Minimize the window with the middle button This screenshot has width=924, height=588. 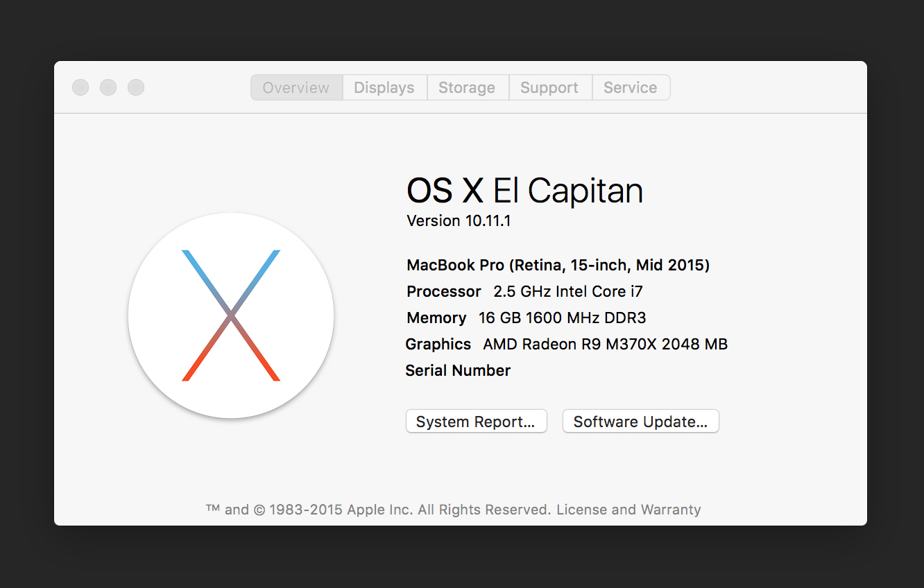108,87
